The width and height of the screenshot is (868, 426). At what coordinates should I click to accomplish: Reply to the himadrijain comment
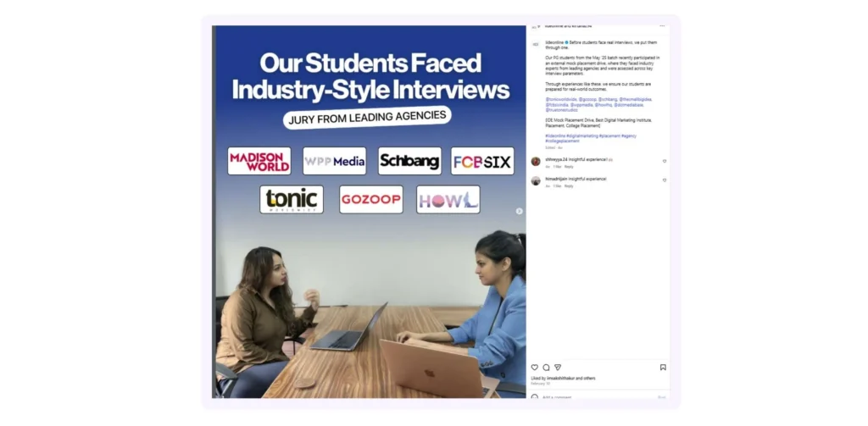(x=569, y=185)
